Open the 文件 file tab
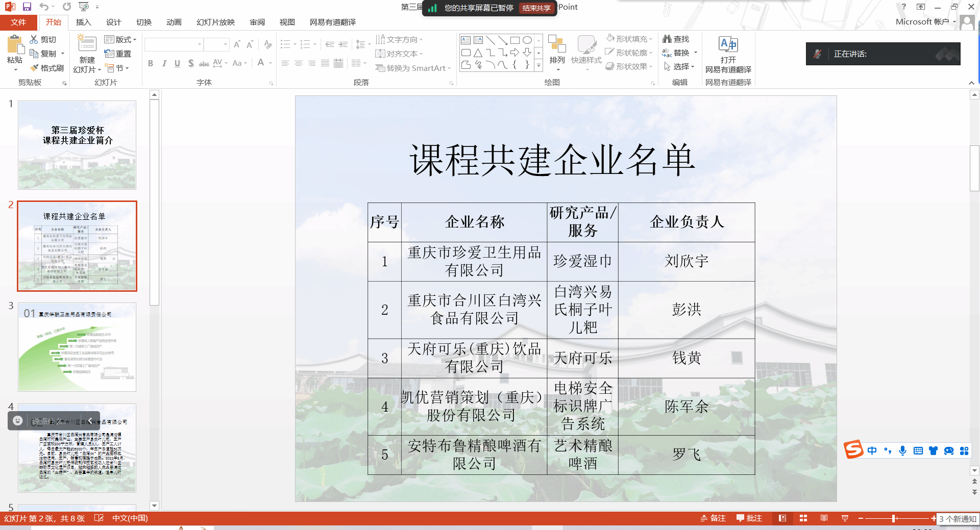Screen dimensions: 980x530 tap(18, 22)
